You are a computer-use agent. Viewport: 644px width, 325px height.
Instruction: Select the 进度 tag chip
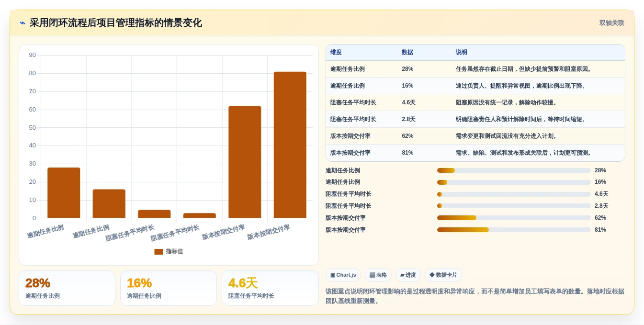pyautogui.click(x=408, y=275)
